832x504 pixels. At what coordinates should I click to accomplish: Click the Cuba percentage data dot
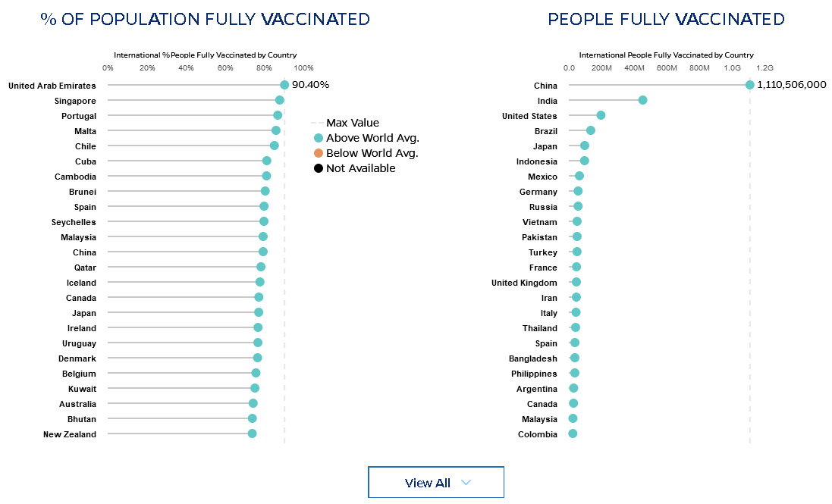267,161
